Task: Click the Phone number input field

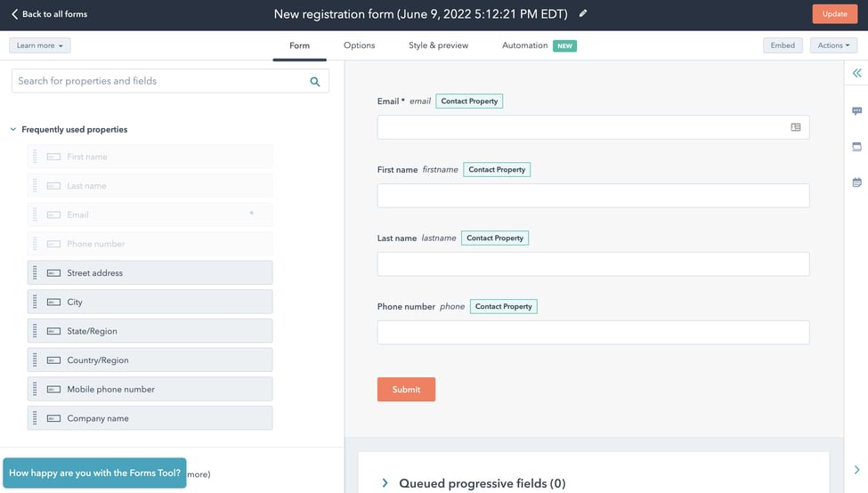Action: (594, 333)
